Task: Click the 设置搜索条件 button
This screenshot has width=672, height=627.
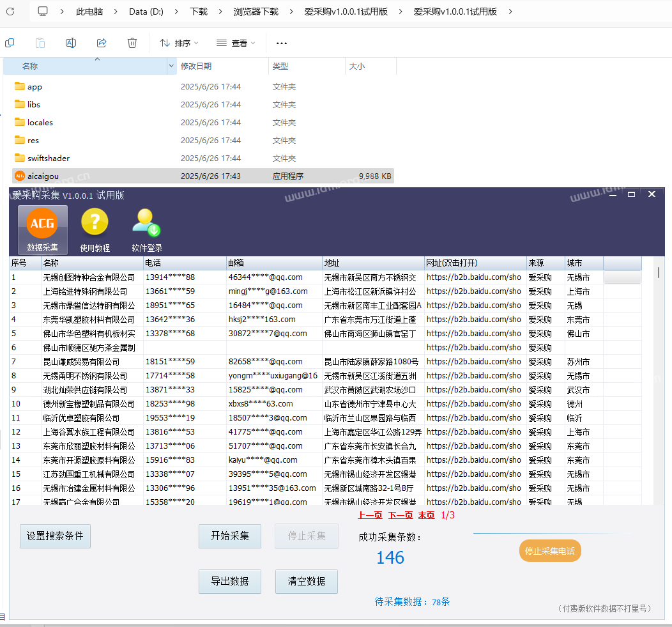Action: pyautogui.click(x=56, y=536)
